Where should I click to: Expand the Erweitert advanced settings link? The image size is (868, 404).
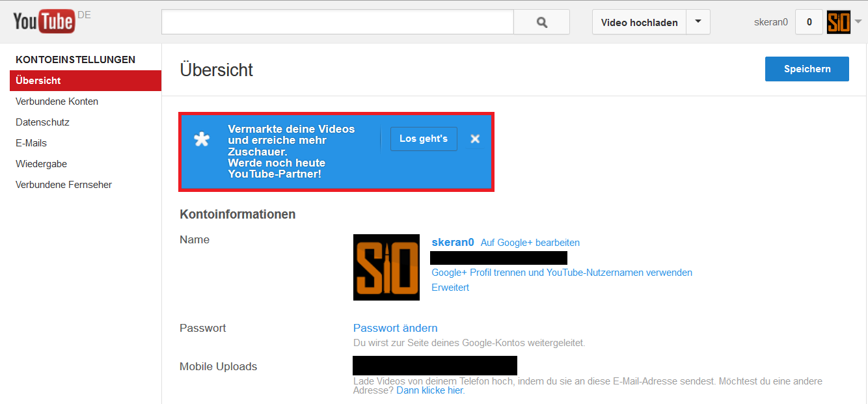[x=450, y=288]
